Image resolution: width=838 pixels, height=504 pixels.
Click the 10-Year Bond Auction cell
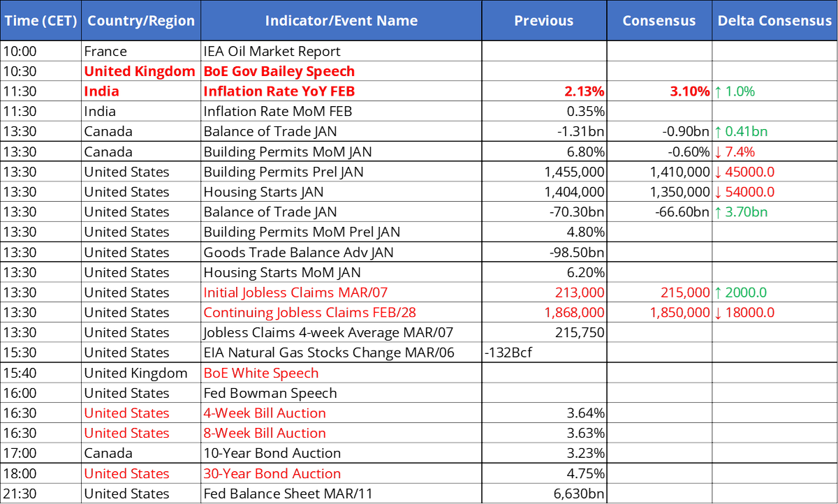(x=341, y=453)
